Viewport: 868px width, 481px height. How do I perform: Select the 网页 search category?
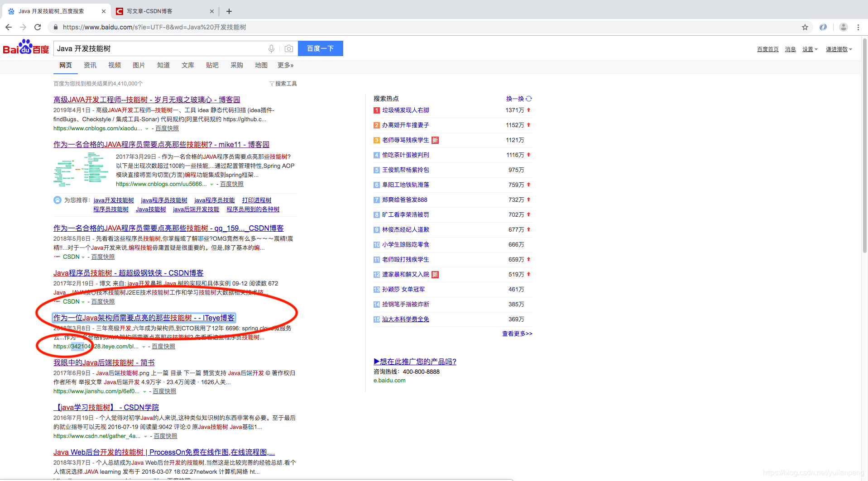(x=66, y=66)
